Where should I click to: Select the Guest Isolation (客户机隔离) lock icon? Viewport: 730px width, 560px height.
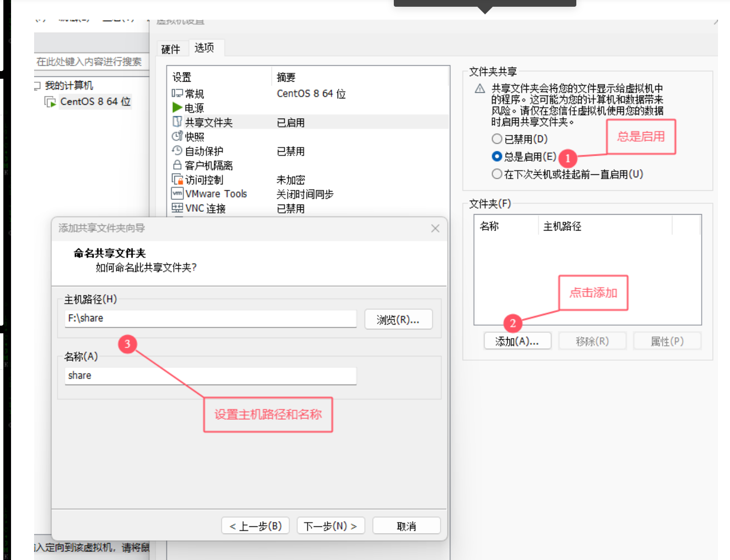[x=177, y=165]
